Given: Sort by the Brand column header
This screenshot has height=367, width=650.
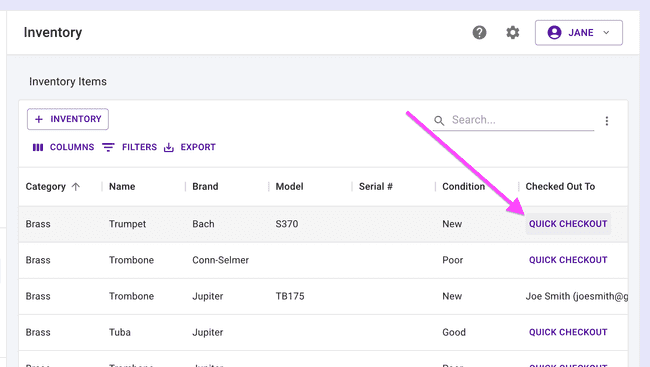Looking at the screenshot, I should pos(205,187).
